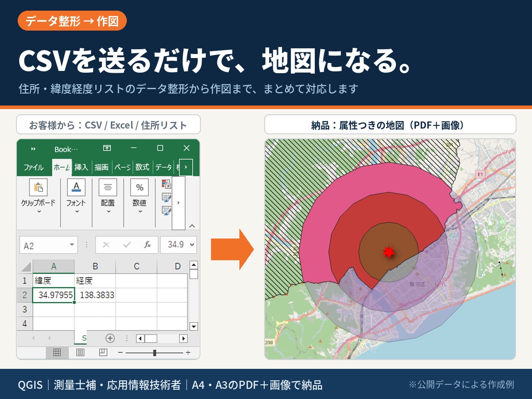Show more ribbon tabs chevron
532x399 pixels.
point(186,167)
